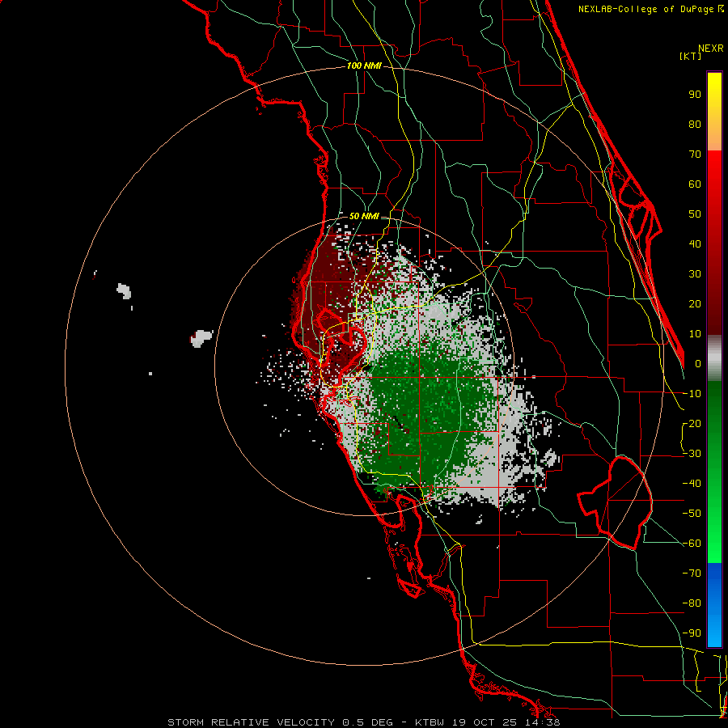The width and height of the screenshot is (728, 728).
Task: Select the NEXR label above the color scale
Action: pos(710,49)
